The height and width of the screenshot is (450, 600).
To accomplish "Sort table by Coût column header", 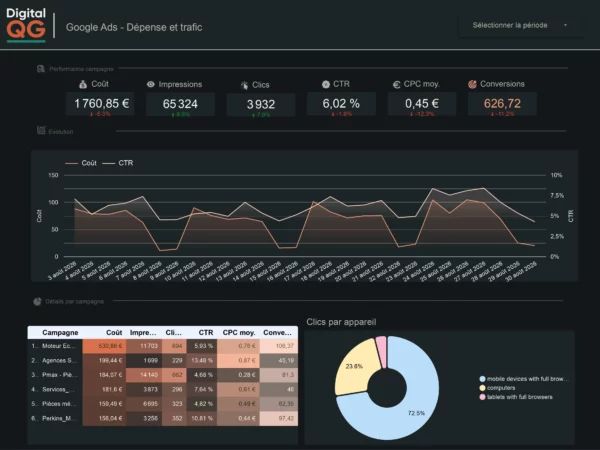I will point(114,333).
